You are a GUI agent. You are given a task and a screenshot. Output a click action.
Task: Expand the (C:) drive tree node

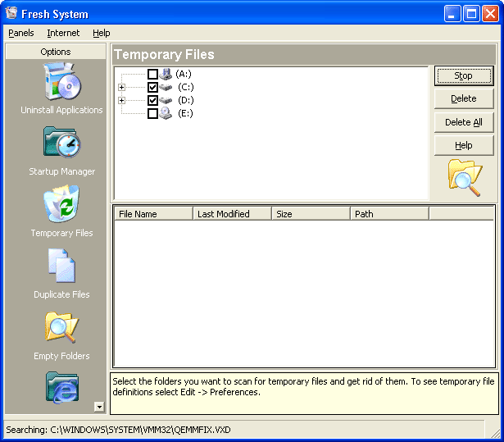(x=121, y=87)
